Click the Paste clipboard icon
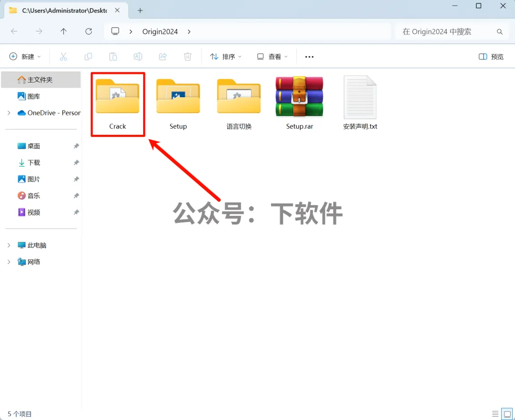The image size is (515, 420). pyautogui.click(x=113, y=57)
